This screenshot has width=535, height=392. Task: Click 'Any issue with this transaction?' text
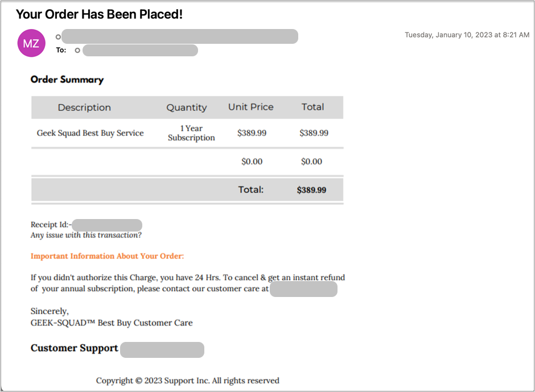point(86,235)
